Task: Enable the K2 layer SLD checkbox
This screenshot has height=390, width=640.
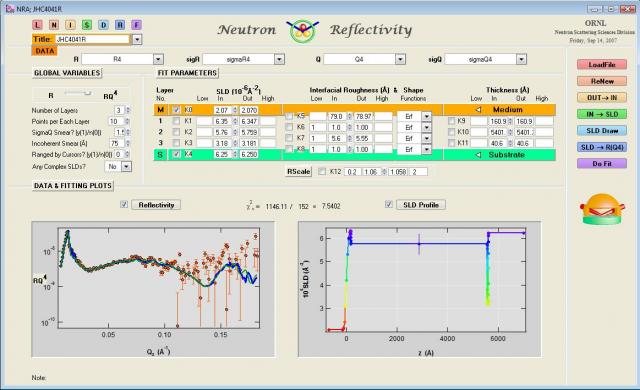Action: pyautogui.click(x=176, y=132)
